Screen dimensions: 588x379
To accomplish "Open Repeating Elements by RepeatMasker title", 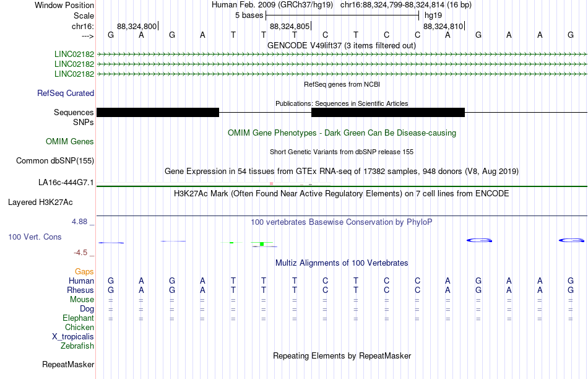I will click(342, 355).
